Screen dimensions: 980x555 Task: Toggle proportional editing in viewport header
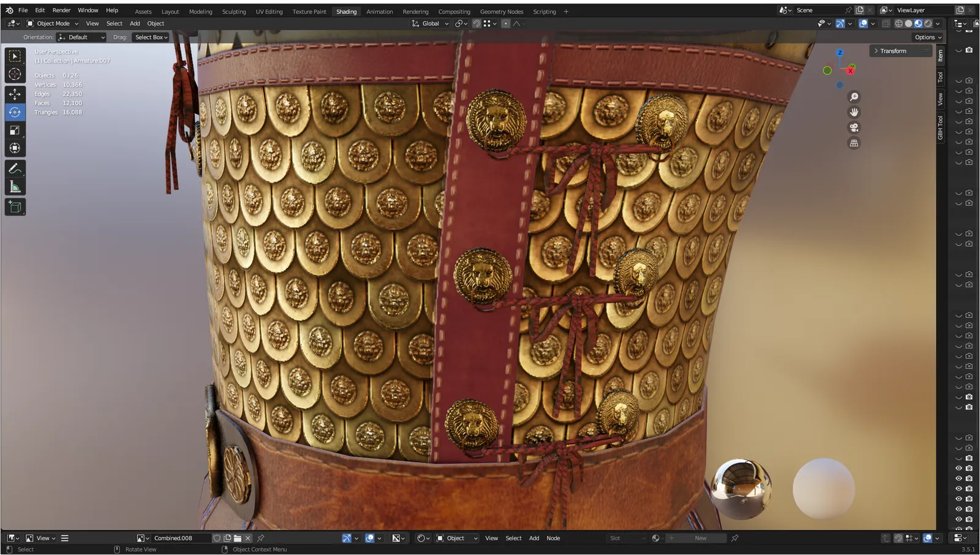(x=505, y=23)
